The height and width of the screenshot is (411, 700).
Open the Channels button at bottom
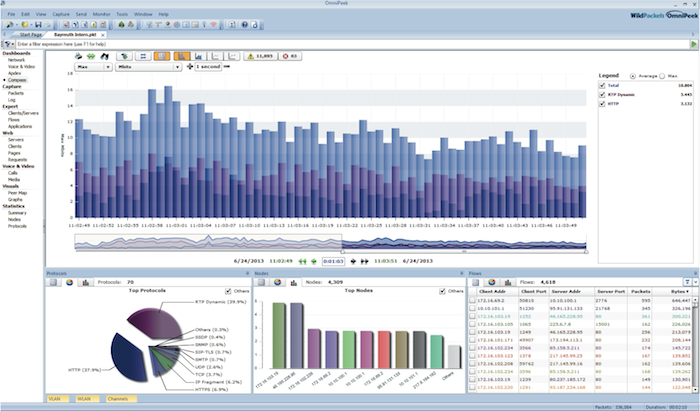[x=121, y=399]
